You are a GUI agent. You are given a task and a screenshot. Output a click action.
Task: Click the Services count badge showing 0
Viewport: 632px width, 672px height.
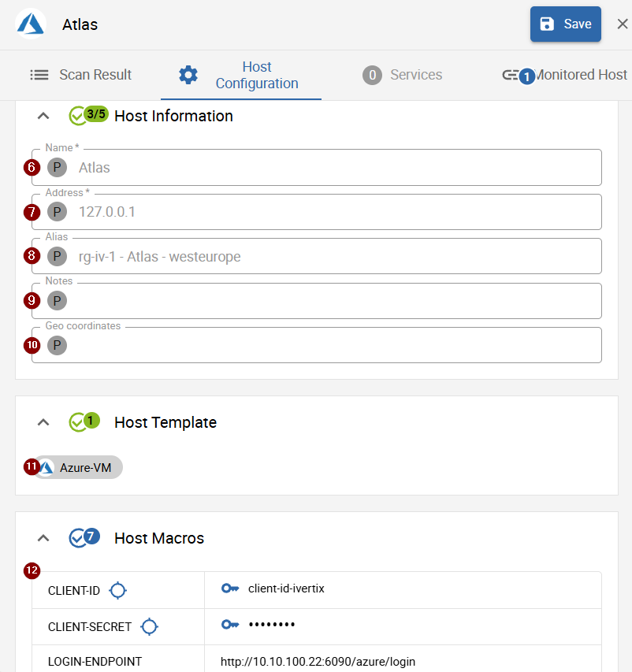372,75
